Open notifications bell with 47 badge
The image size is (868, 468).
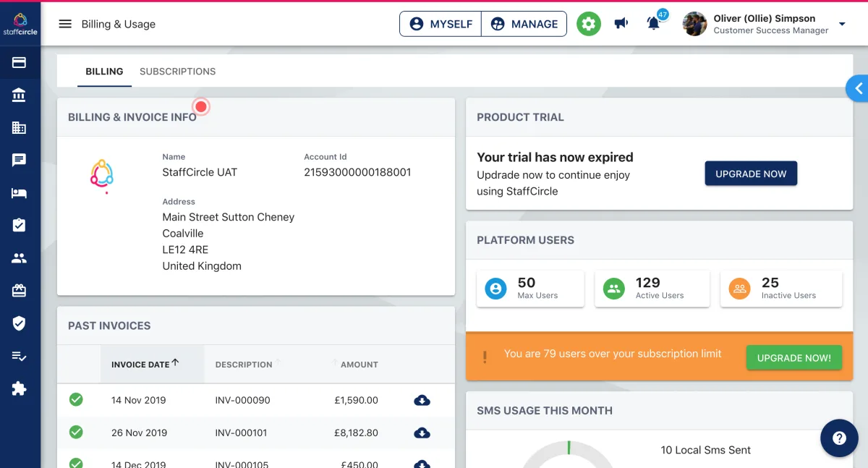click(x=655, y=22)
